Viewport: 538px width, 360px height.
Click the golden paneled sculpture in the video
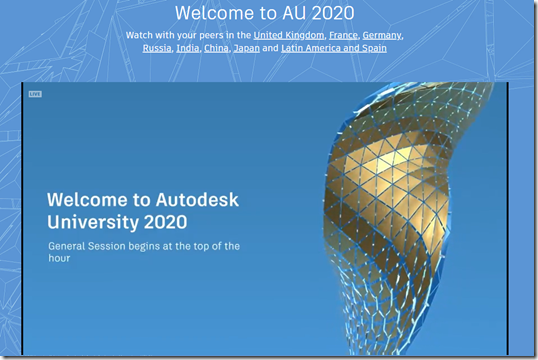[x=388, y=178]
